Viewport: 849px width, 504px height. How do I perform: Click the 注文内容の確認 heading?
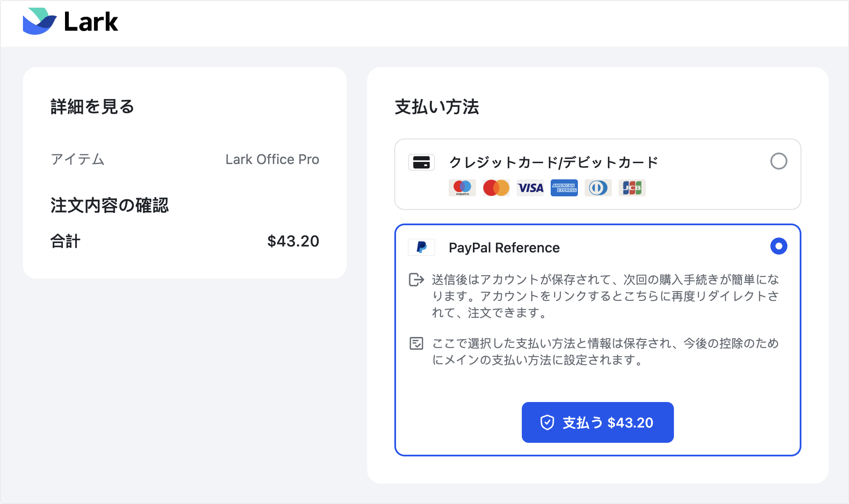110,205
